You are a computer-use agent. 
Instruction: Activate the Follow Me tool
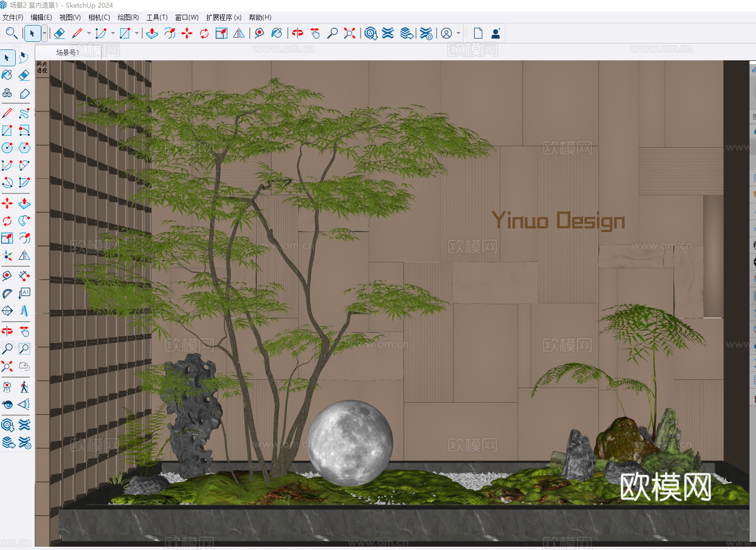coord(24,221)
